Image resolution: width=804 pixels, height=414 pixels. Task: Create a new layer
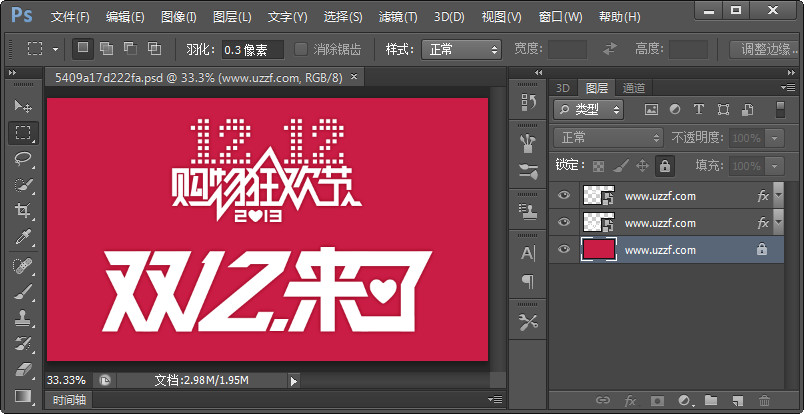[x=737, y=400]
